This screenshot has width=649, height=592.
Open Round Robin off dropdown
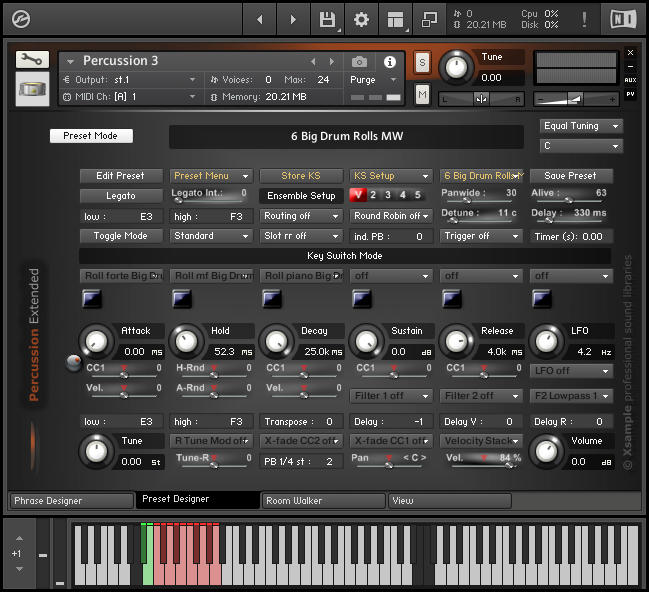point(391,216)
